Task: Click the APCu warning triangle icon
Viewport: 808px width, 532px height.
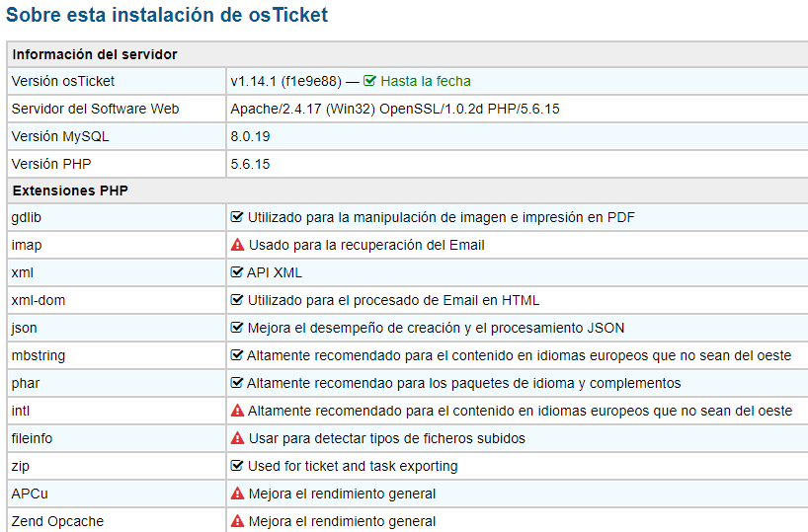Action: click(237, 494)
